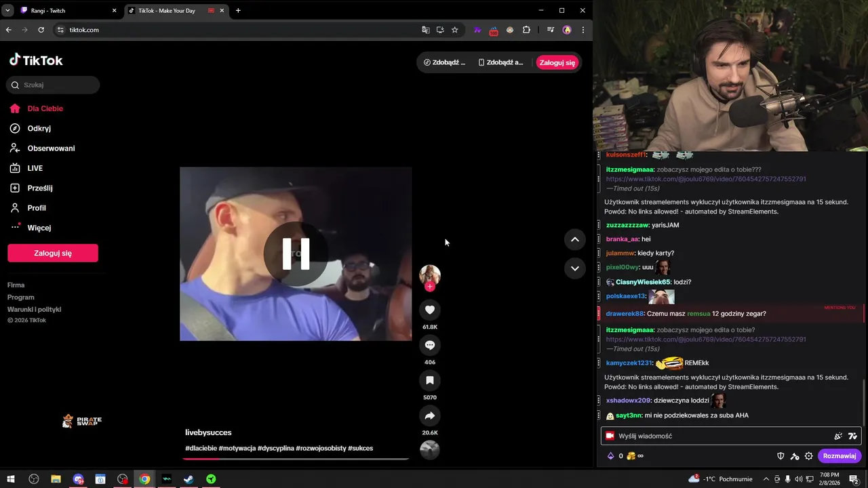
Task: Open the Bits diamond icon
Action: click(x=610, y=456)
